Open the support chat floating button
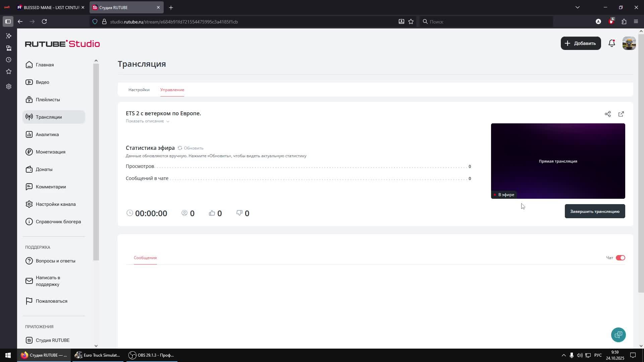The image size is (644, 362). click(x=618, y=335)
